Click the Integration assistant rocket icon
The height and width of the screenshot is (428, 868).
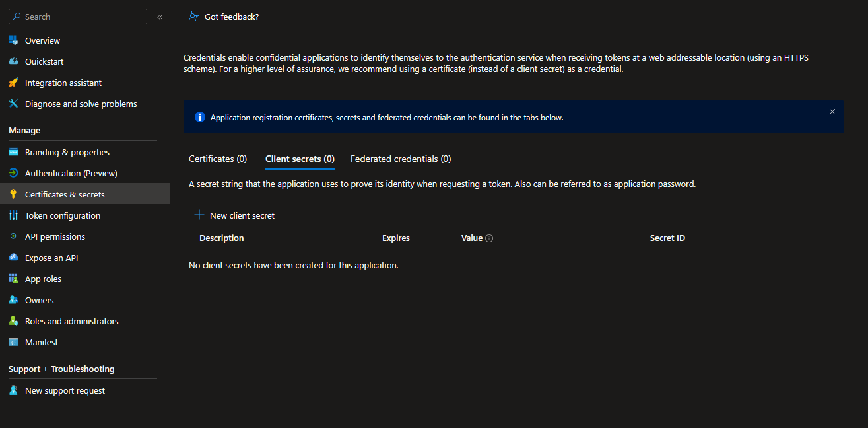(x=13, y=83)
